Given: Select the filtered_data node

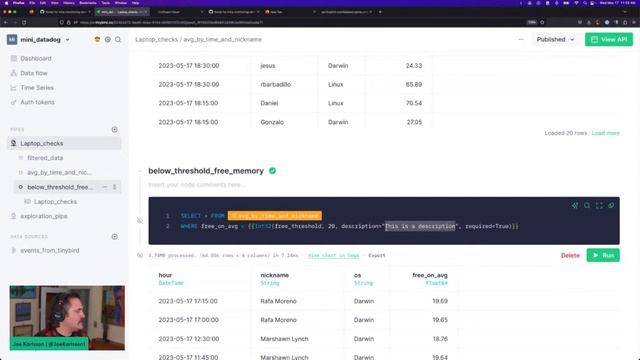Looking at the screenshot, I should pos(45,158).
